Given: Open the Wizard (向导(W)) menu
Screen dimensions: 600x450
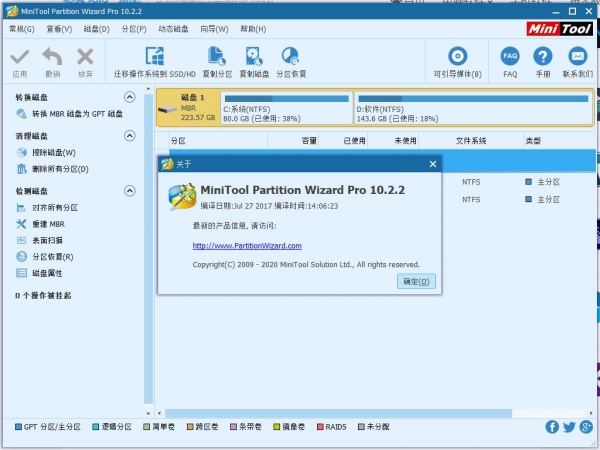Looking at the screenshot, I should pyautogui.click(x=214, y=29).
